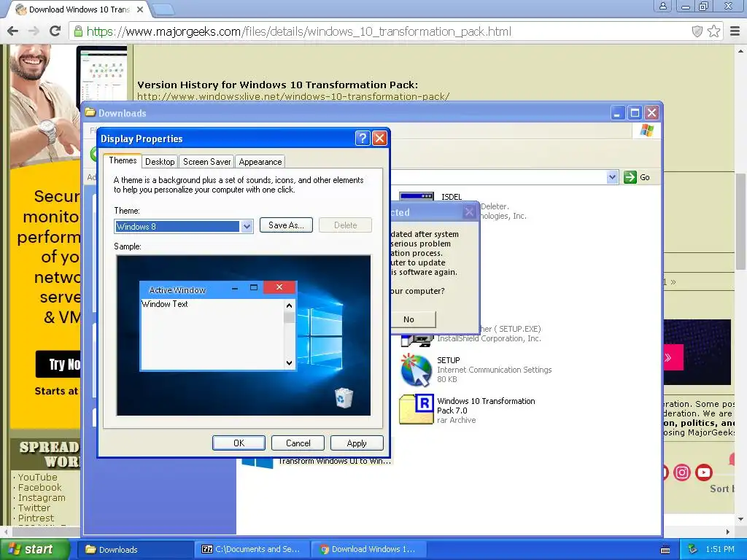Click the browser vertical scrollbar thumb
Image resolution: width=747 pixels, height=560 pixels.
(x=741, y=221)
